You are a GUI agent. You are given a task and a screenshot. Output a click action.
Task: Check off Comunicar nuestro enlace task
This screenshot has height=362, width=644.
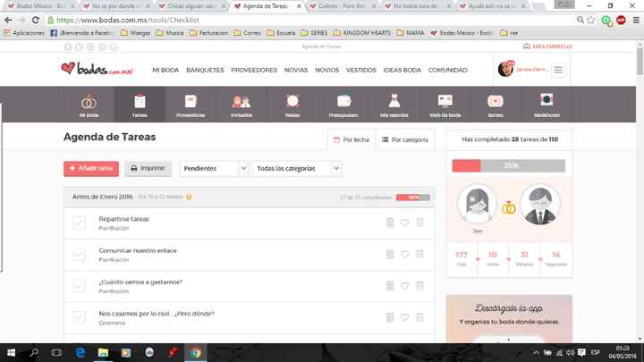coord(79,255)
